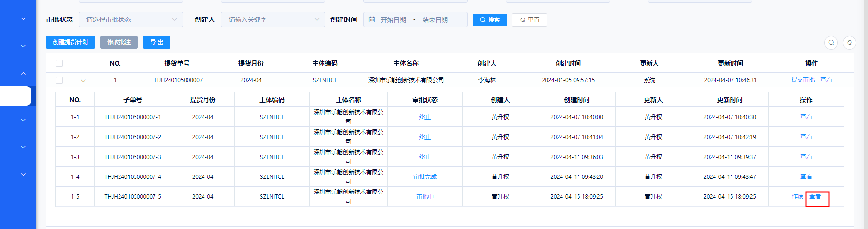
Task: Click 深圳市乐能创新技术有限公司 in parent row
Action: 406,80
